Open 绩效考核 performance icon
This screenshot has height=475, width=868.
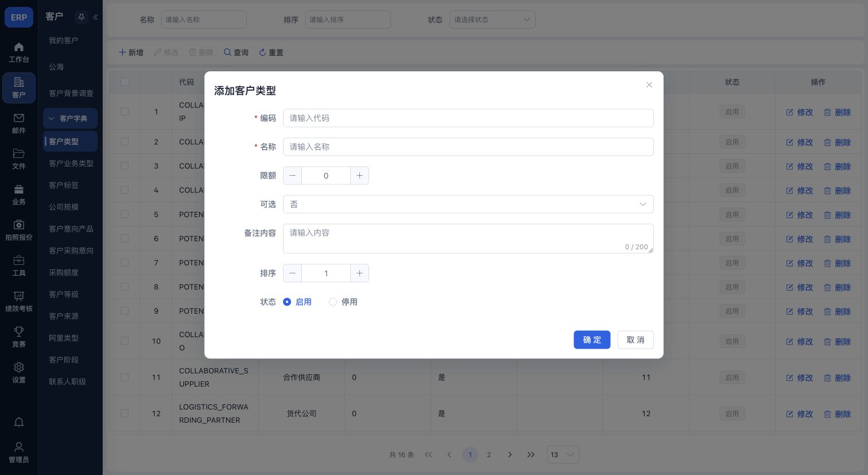(x=19, y=296)
